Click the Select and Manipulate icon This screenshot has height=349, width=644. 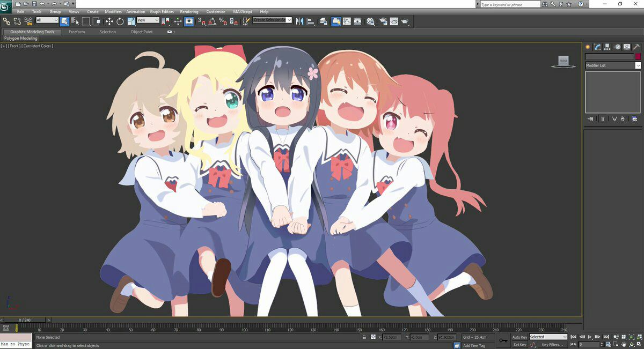coord(178,21)
